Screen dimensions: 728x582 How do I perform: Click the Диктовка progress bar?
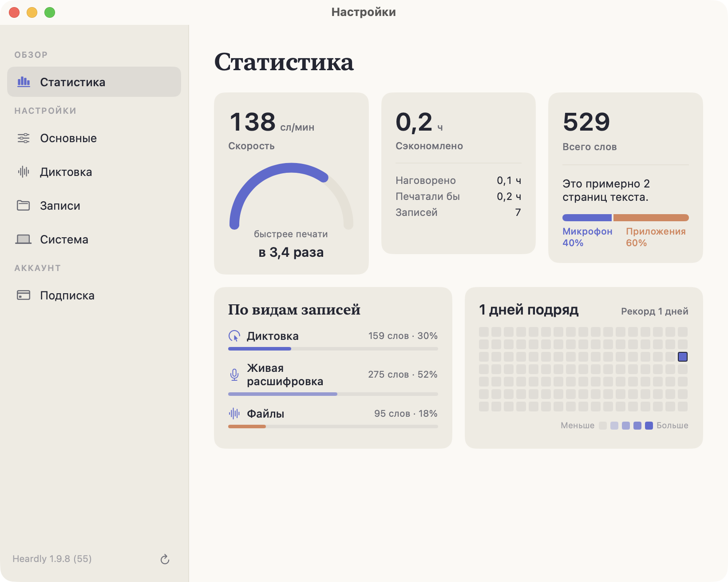click(x=333, y=349)
